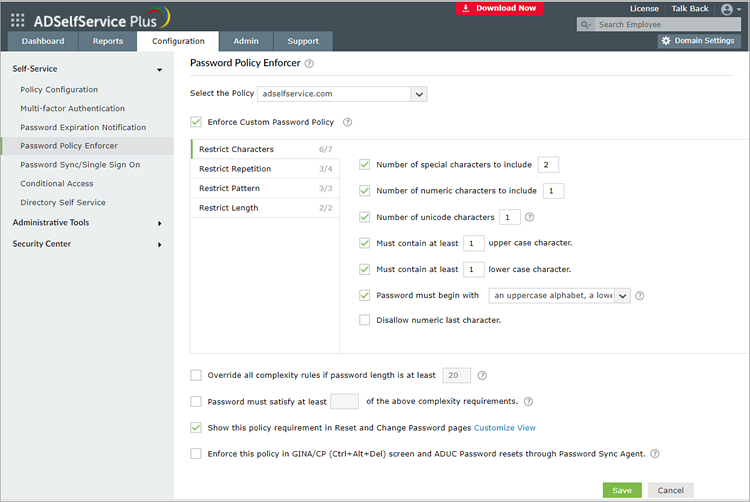The width and height of the screenshot is (750, 502).
Task: Click the Customize View link
Action: 505,428
